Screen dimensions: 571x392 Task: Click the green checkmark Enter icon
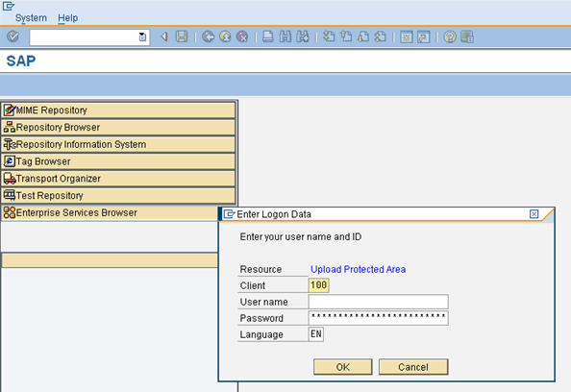point(12,37)
